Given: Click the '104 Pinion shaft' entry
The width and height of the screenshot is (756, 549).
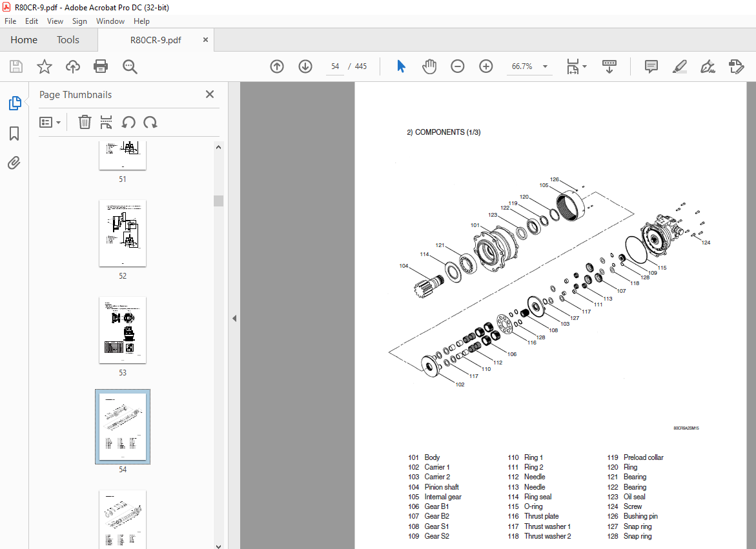Looking at the screenshot, I should pyautogui.click(x=433, y=487).
